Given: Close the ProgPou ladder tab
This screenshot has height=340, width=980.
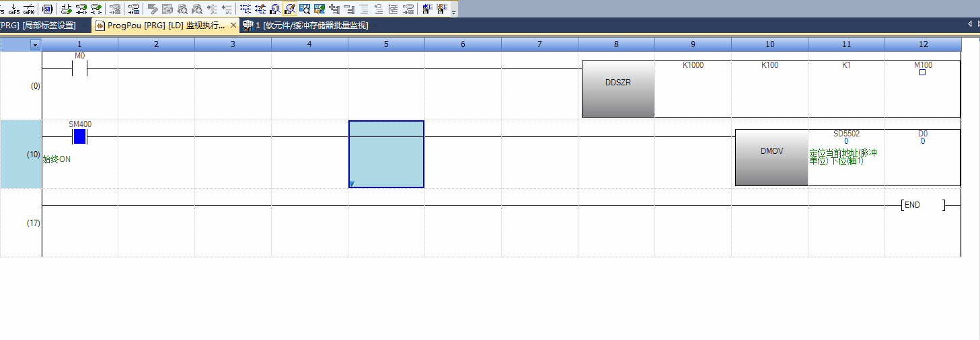Looking at the screenshot, I should pos(233,26).
